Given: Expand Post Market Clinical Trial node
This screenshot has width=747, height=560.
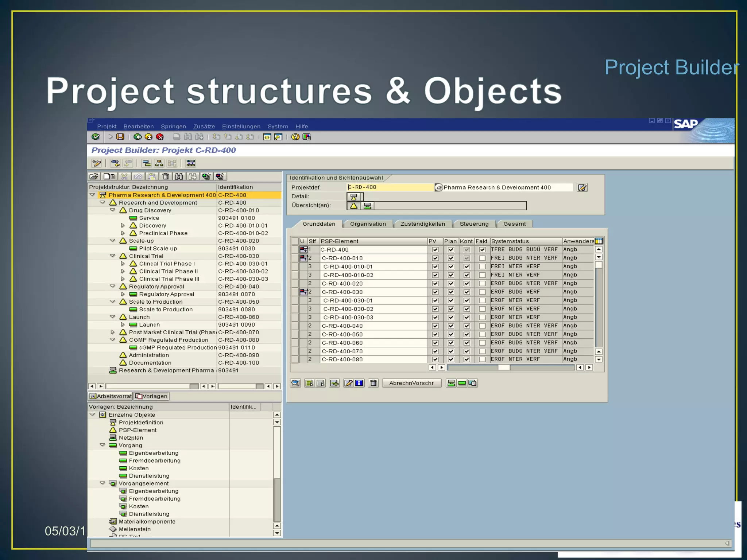Looking at the screenshot, I should [x=112, y=332].
